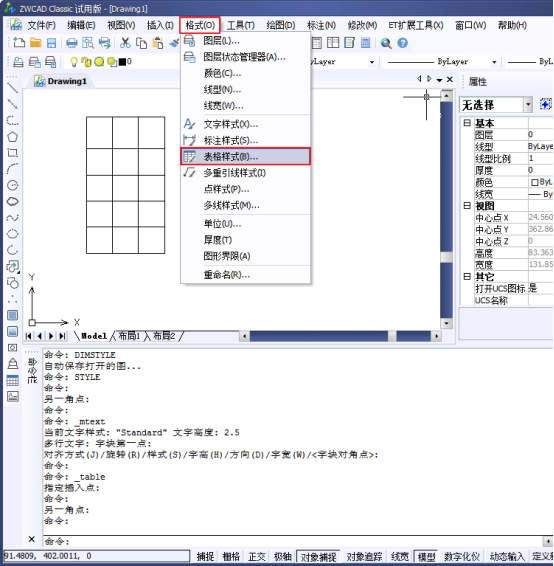Open the 无选择 selection dropdown
The image size is (554, 566).
pyautogui.click(x=496, y=105)
